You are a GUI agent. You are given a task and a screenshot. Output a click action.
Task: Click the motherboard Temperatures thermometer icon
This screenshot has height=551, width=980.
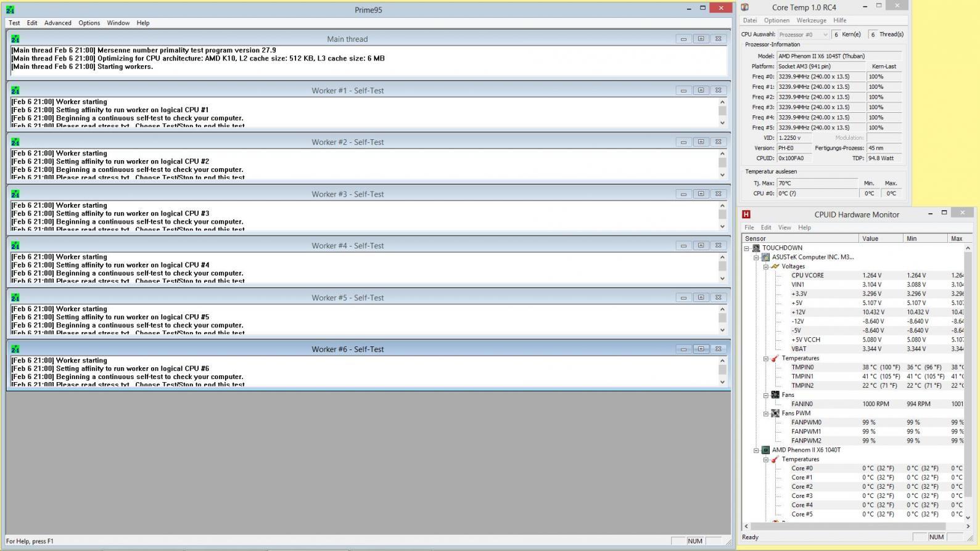(x=775, y=358)
